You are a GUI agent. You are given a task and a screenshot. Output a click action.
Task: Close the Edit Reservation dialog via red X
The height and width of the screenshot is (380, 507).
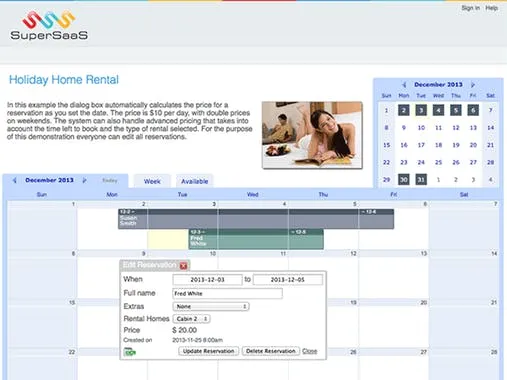pos(183,266)
